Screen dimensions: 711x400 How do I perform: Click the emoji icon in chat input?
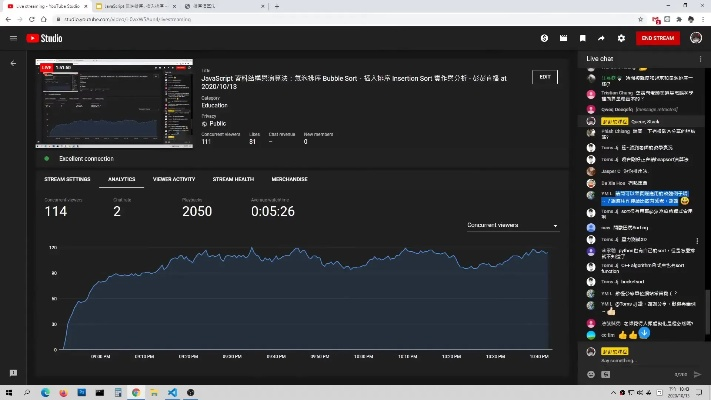591,373
